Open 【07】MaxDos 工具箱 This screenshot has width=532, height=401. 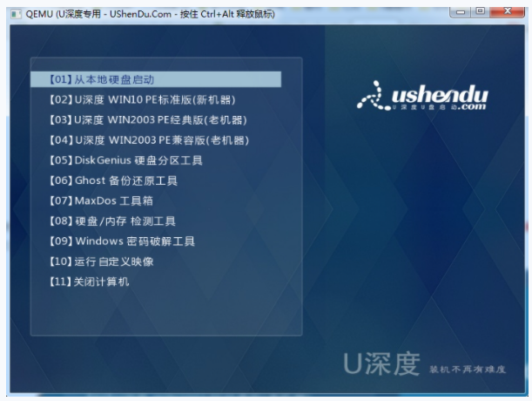(101, 200)
